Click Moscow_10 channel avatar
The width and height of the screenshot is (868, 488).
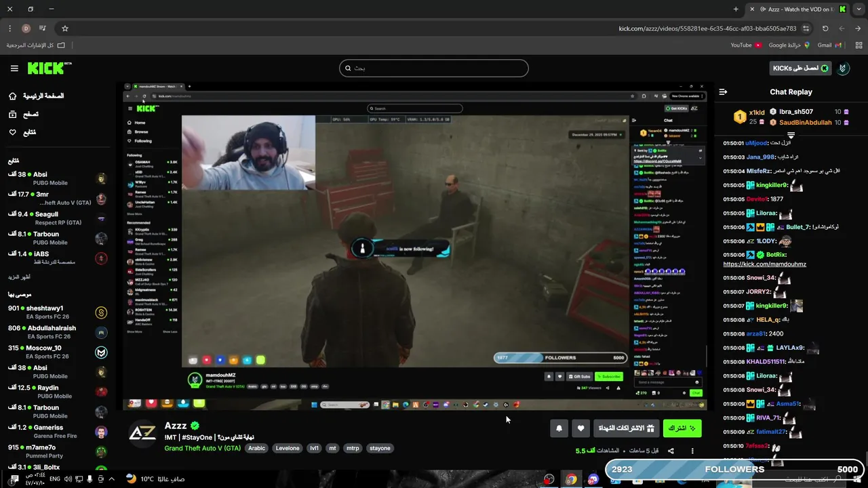tap(101, 352)
